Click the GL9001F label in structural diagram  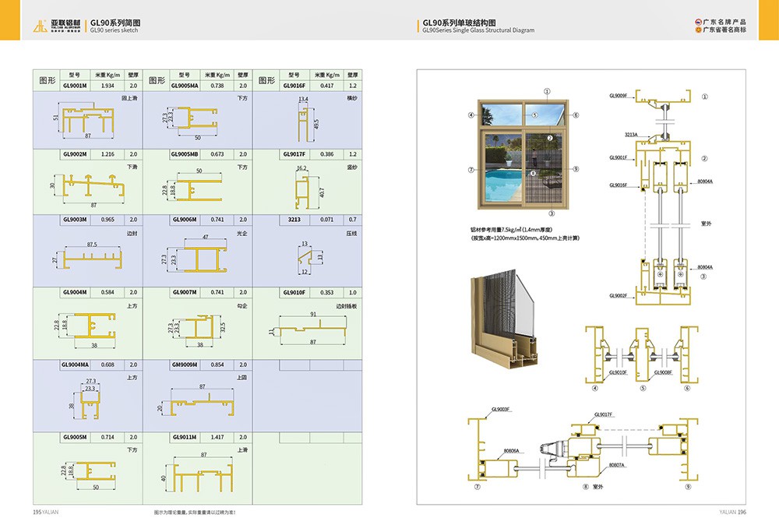619,157
